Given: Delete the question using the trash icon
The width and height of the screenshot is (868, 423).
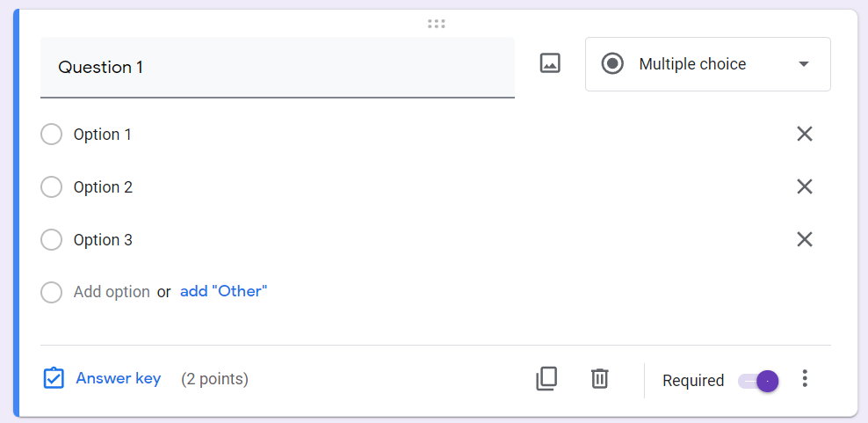Looking at the screenshot, I should coord(599,379).
